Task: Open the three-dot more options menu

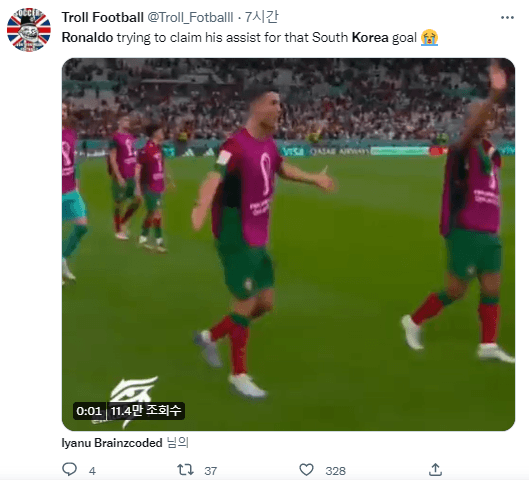Action: tap(507, 18)
